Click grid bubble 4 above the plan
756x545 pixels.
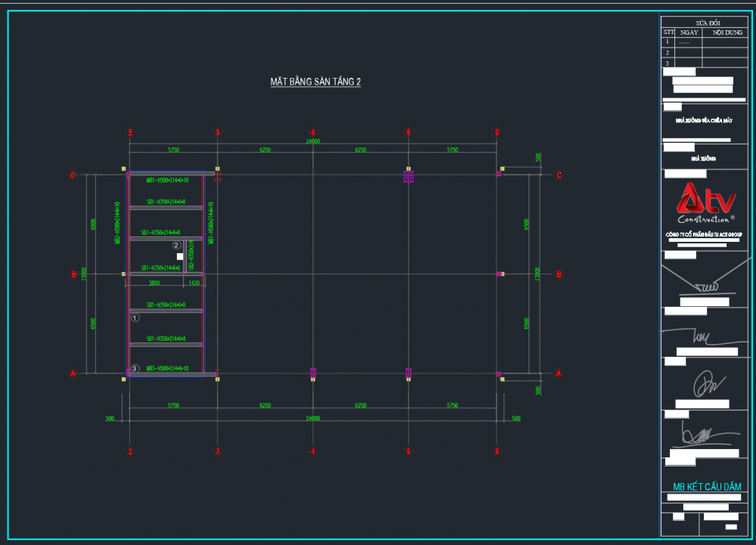(313, 133)
